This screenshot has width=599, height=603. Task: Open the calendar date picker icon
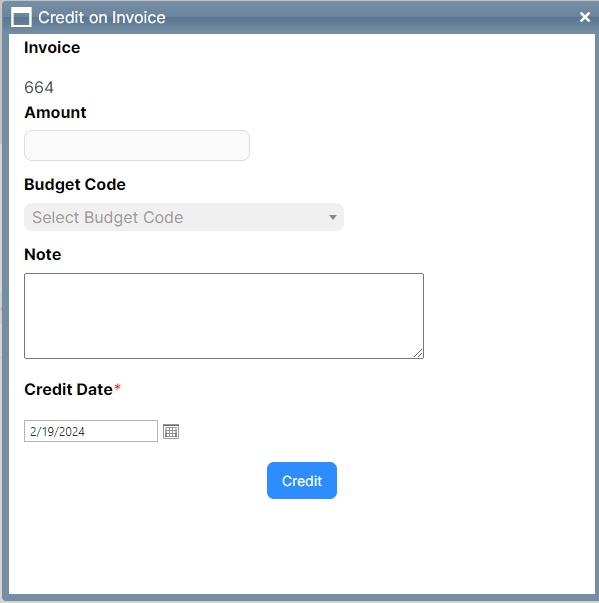(171, 431)
